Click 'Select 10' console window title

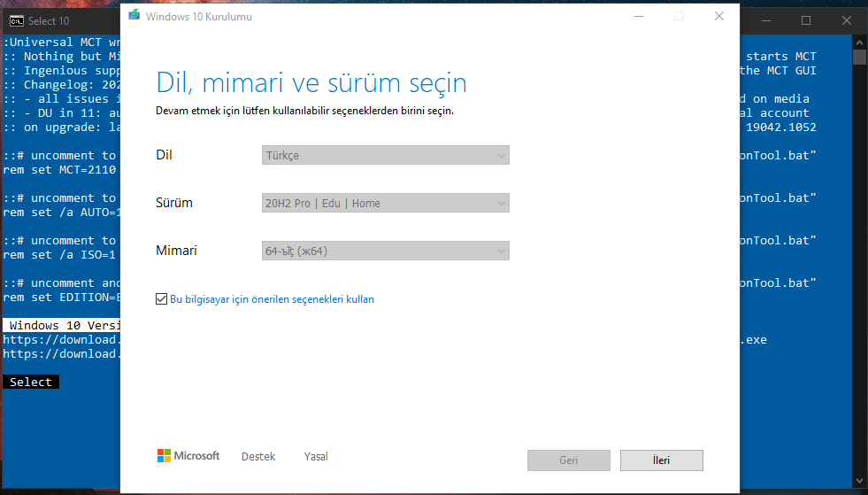pyautogui.click(x=49, y=21)
